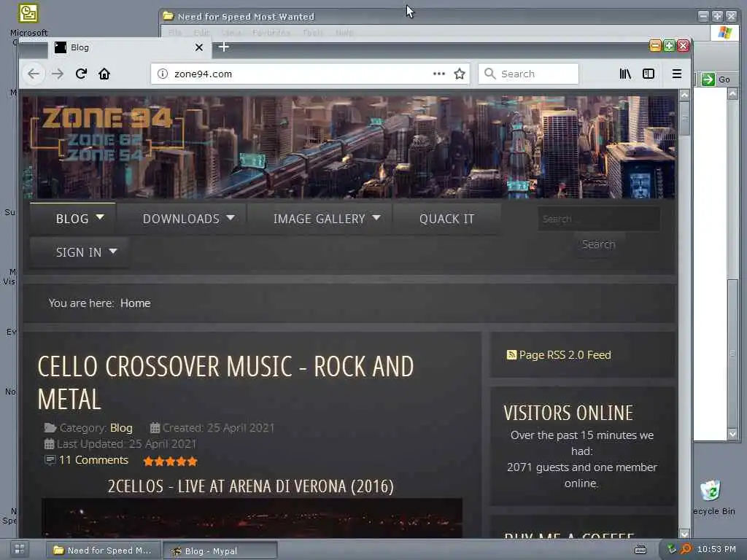Close the Blog tab
This screenshot has height=560, width=747.
point(198,47)
